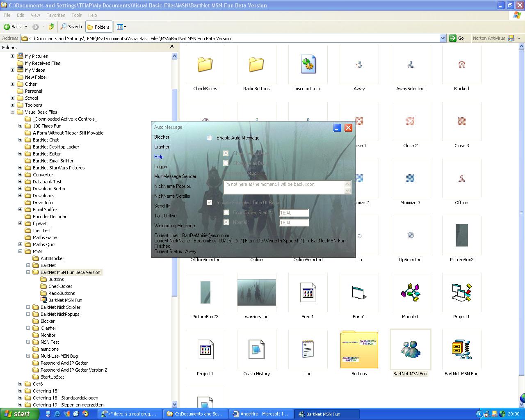
Task: Open the CheckBoxes folder icon
Action: [x=205, y=65]
